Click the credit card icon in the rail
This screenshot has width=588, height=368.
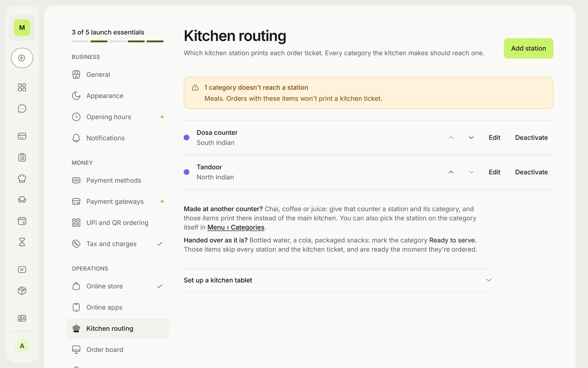[22, 136]
